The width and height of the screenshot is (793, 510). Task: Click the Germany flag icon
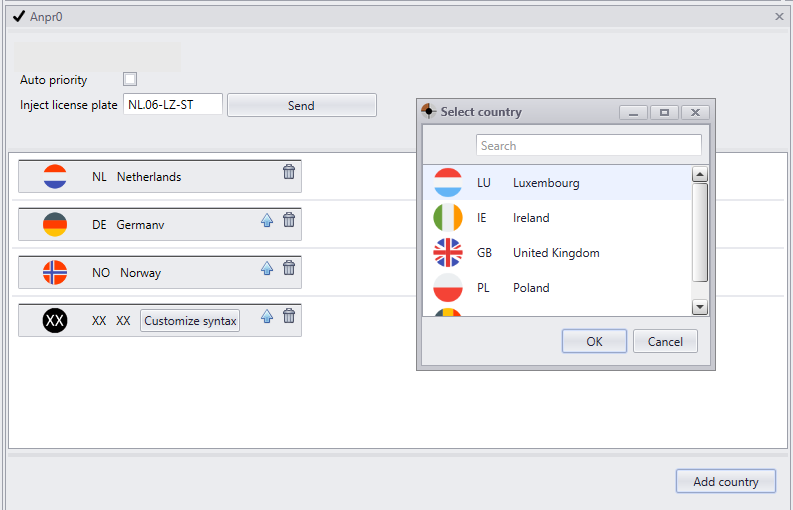pos(55,225)
